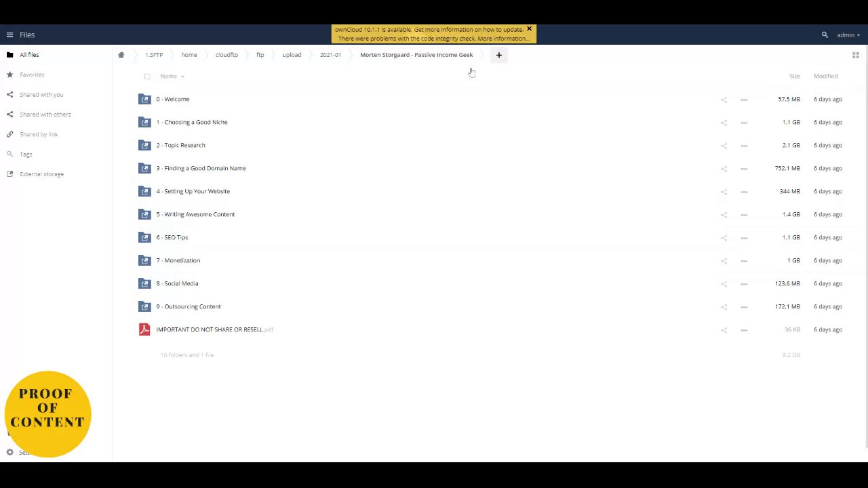Click PDF icon of IMPORTANT file
The height and width of the screenshot is (488, 868).
click(x=144, y=329)
